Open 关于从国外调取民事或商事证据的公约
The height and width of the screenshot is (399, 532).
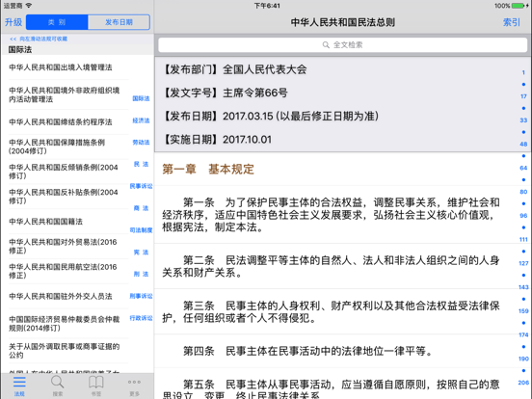tap(67, 351)
